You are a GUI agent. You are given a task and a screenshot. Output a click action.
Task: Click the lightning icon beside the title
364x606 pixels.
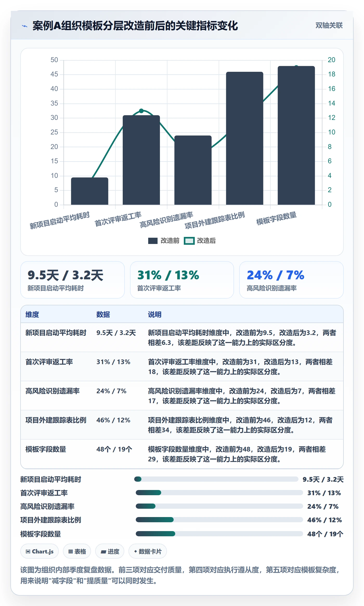pos(25,26)
